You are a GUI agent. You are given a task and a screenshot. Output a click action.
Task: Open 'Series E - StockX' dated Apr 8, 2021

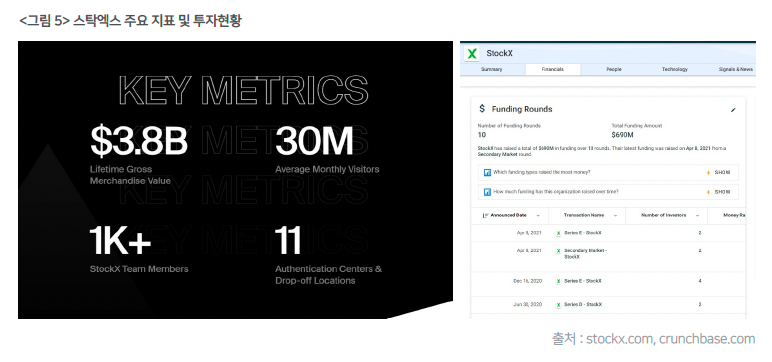tap(582, 233)
